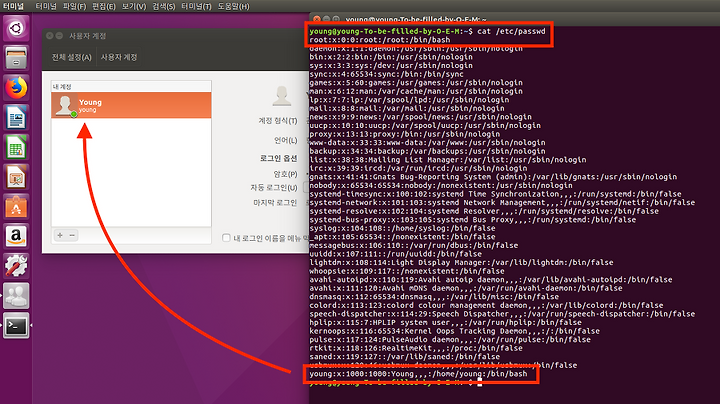Open the 도움말(H) menu
Viewport: 720px width, 404px height.
[233, 6]
